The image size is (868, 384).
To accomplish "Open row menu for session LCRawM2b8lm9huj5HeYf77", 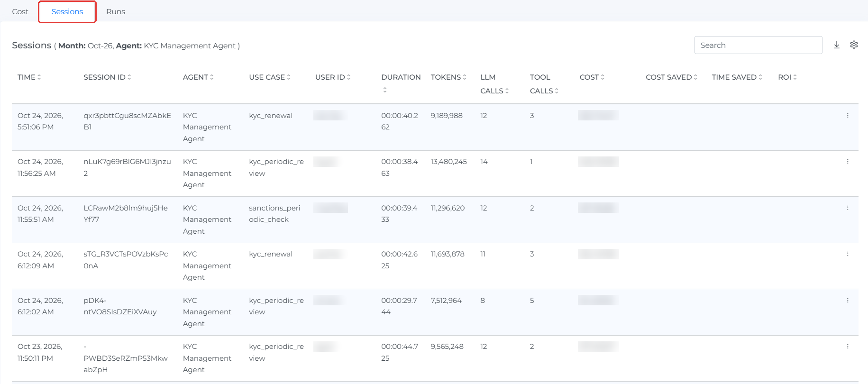I will [x=848, y=208].
